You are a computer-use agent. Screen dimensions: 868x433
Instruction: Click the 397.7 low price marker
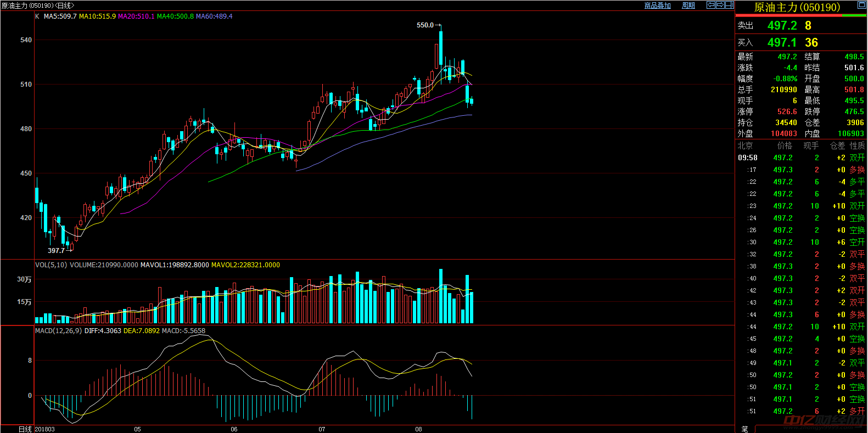coord(56,251)
